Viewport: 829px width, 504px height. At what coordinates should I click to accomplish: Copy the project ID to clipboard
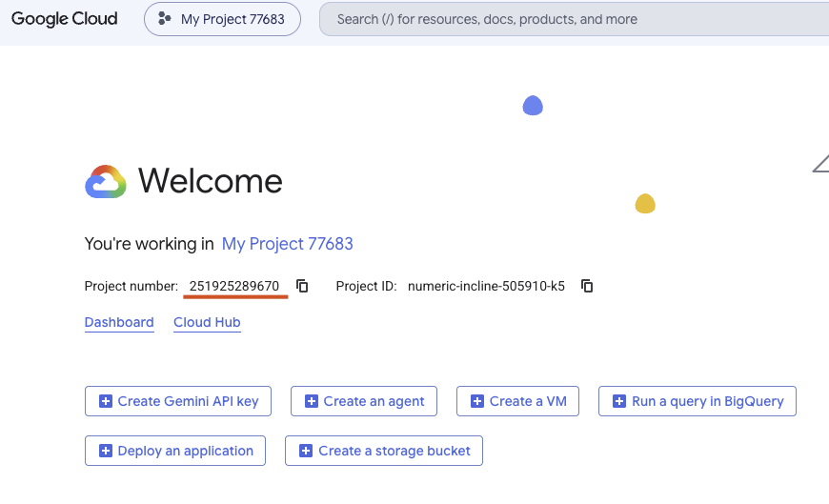coord(587,286)
